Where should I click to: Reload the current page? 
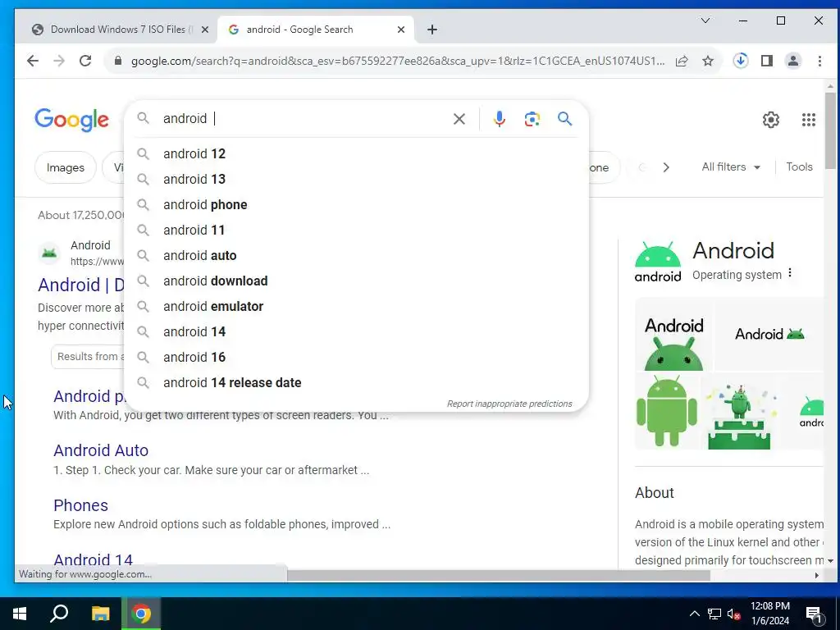click(x=85, y=61)
